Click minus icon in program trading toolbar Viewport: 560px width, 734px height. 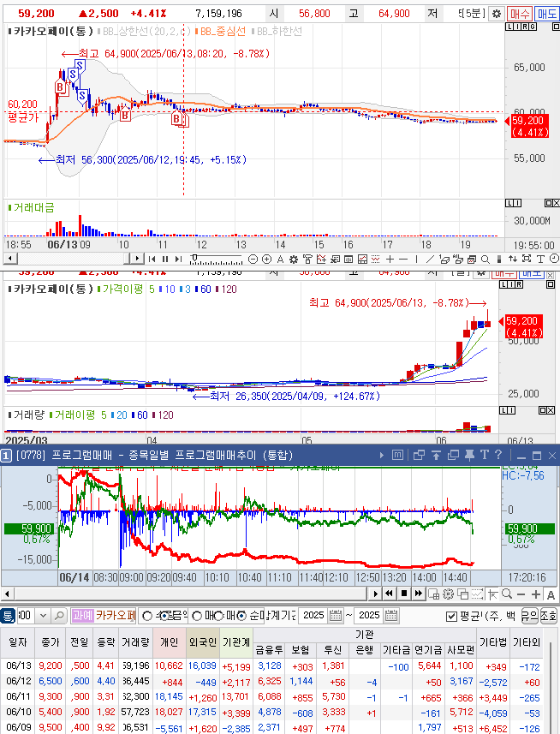(x=521, y=594)
